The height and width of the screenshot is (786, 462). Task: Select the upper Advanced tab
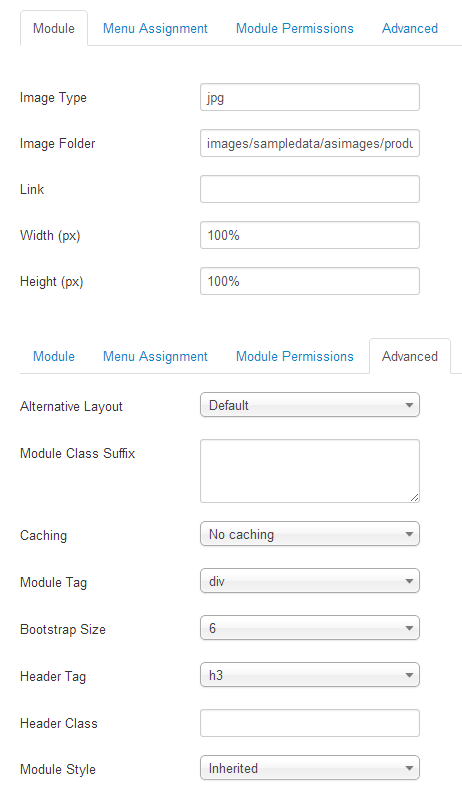click(410, 29)
